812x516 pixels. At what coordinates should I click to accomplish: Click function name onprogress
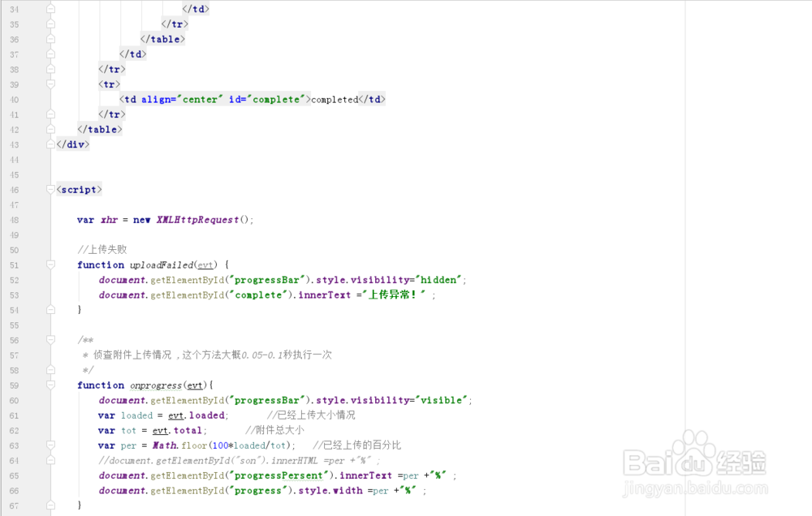[156, 385]
